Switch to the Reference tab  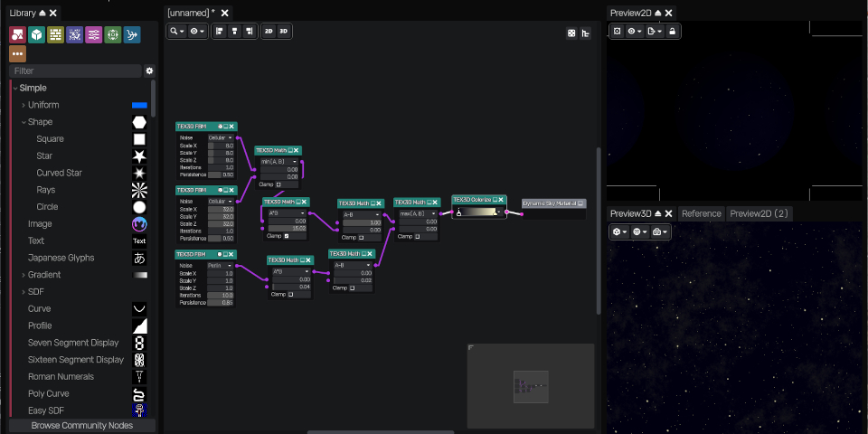tap(701, 213)
